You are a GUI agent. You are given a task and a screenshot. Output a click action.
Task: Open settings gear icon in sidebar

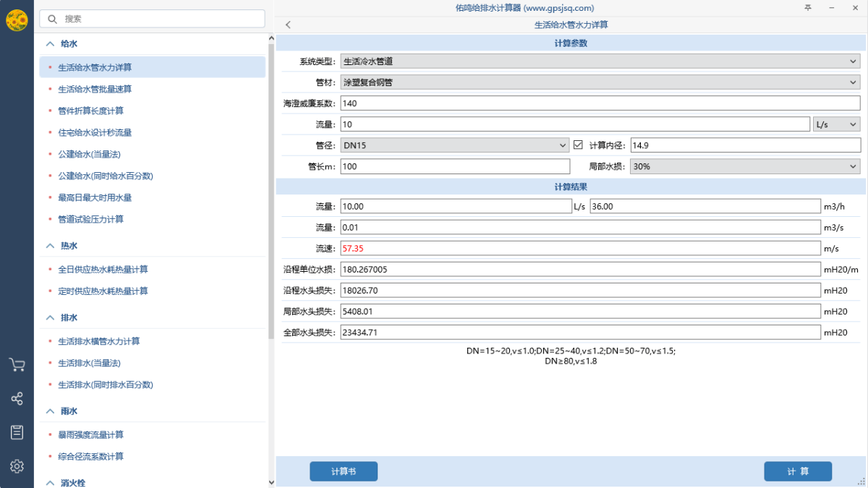coord(17,466)
